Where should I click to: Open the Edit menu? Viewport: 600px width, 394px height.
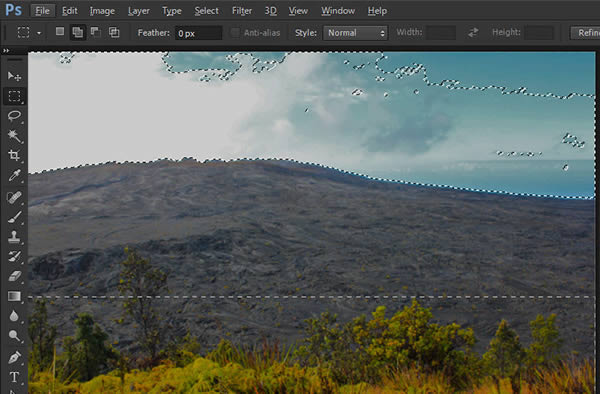[70, 11]
